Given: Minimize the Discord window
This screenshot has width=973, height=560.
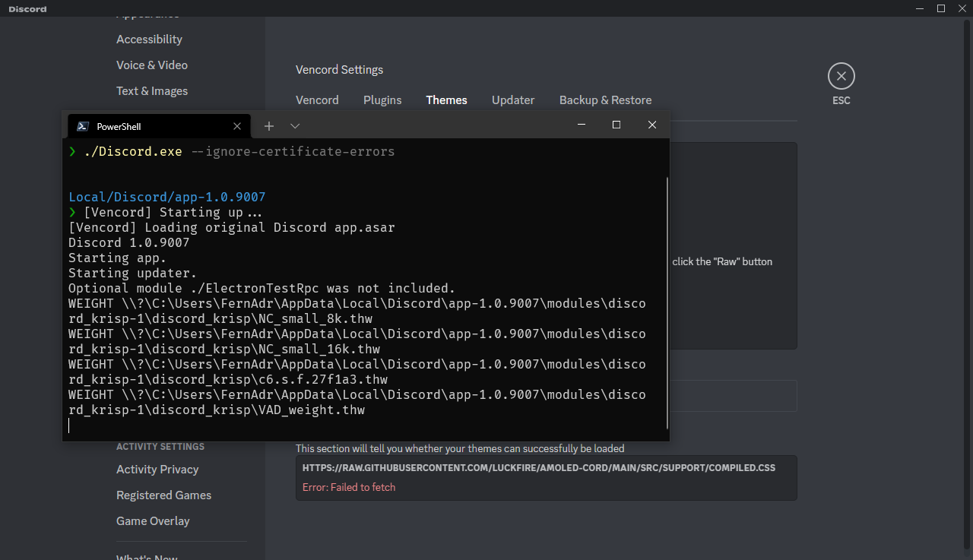Looking at the screenshot, I should [920, 8].
